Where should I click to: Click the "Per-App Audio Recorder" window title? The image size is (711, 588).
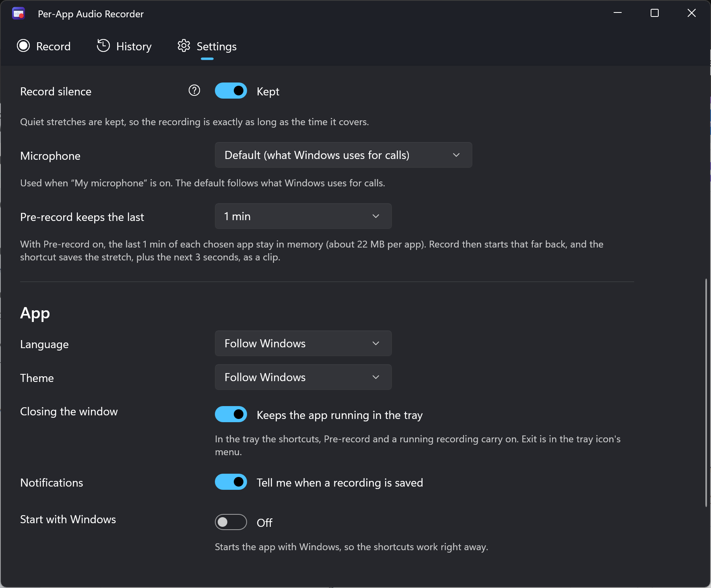pyautogui.click(x=91, y=14)
